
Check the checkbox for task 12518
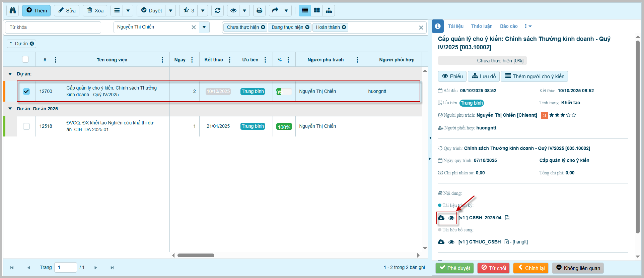pyautogui.click(x=26, y=126)
